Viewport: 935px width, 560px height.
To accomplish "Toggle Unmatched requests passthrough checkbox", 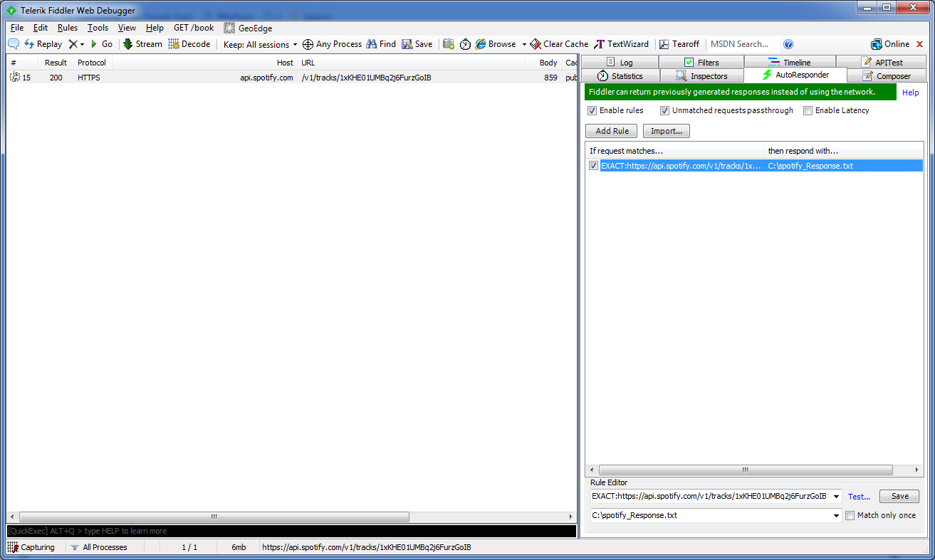I will (x=664, y=111).
